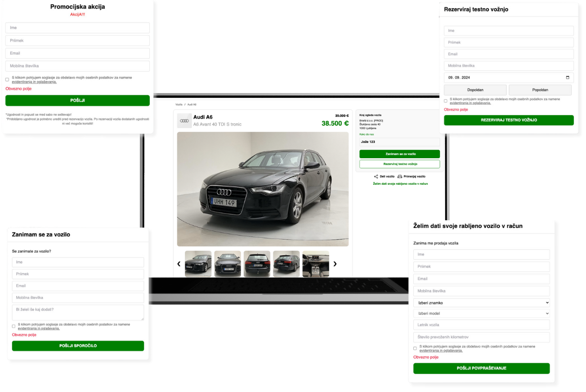The image size is (586, 392).
Task: Go to previous thumbnails with left arrow
Action: point(179,264)
